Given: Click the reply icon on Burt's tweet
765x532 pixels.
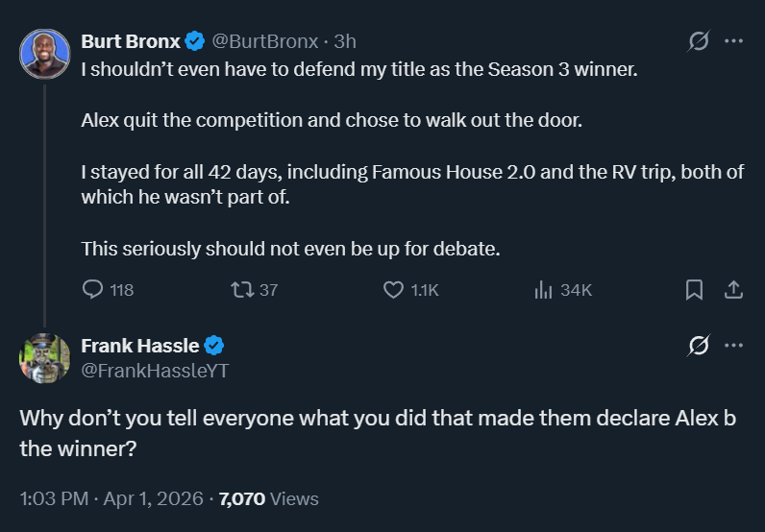Looking at the screenshot, I should pos(93,290).
